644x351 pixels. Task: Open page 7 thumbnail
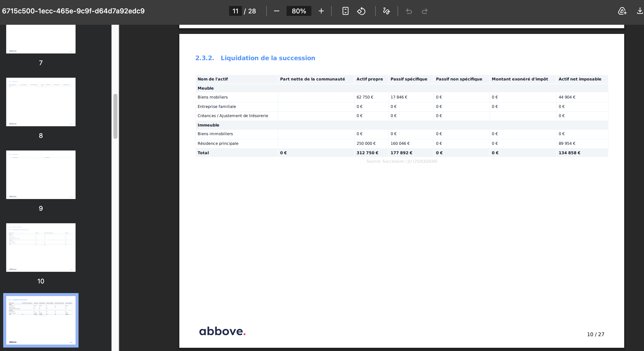click(41, 39)
